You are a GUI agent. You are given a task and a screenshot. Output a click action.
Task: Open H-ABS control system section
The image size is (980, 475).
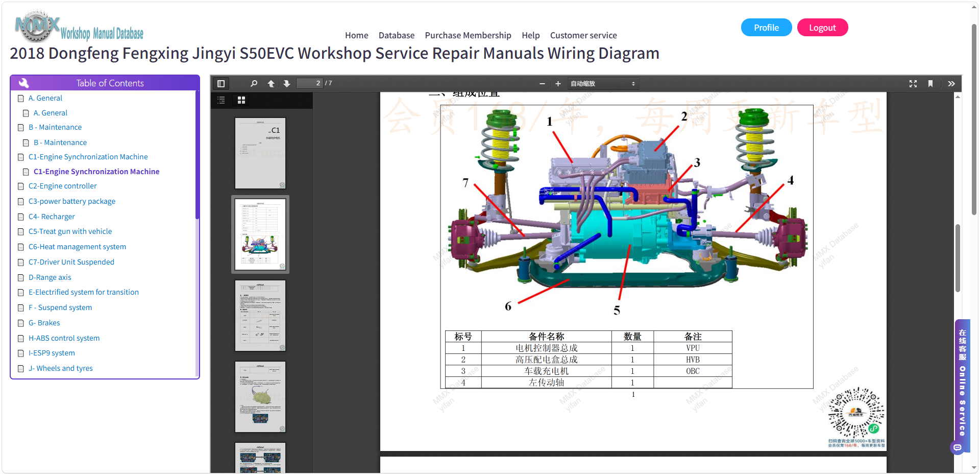tap(64, 338)
